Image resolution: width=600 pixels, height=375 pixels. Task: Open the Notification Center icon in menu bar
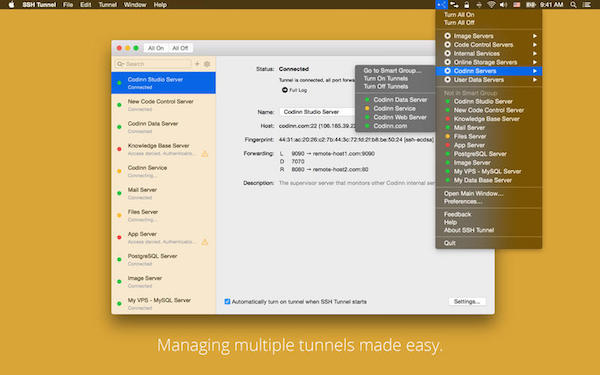(x=586, y=5)
